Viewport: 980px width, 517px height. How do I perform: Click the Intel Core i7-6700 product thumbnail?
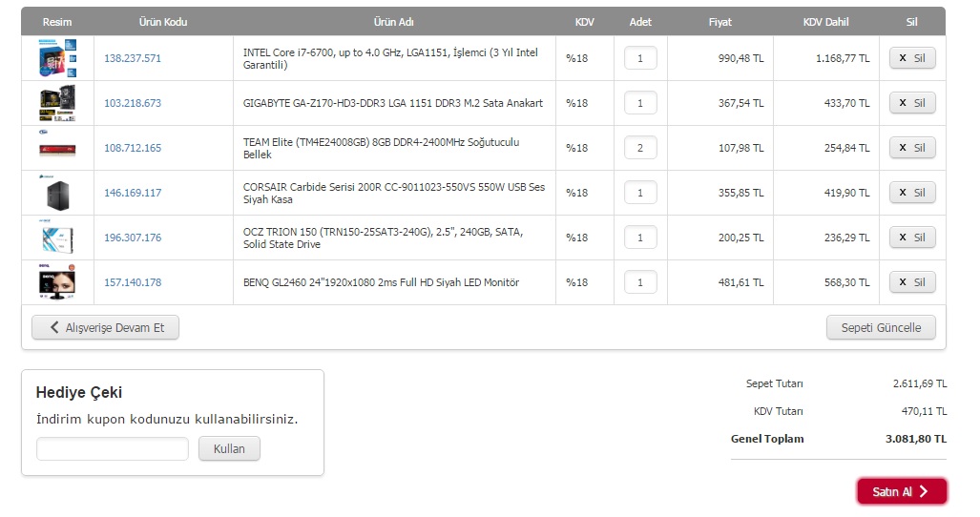coord(57,58)
